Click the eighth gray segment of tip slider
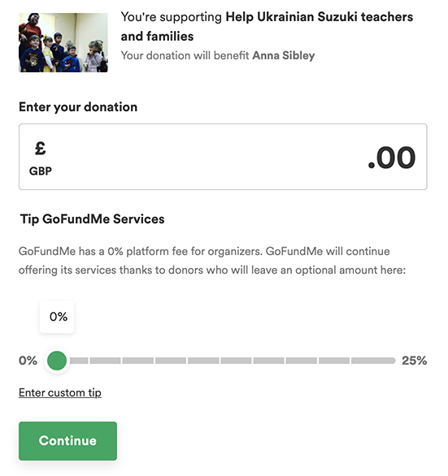The width and height of the screenshot is (448, 476). [x=301, y=361]
